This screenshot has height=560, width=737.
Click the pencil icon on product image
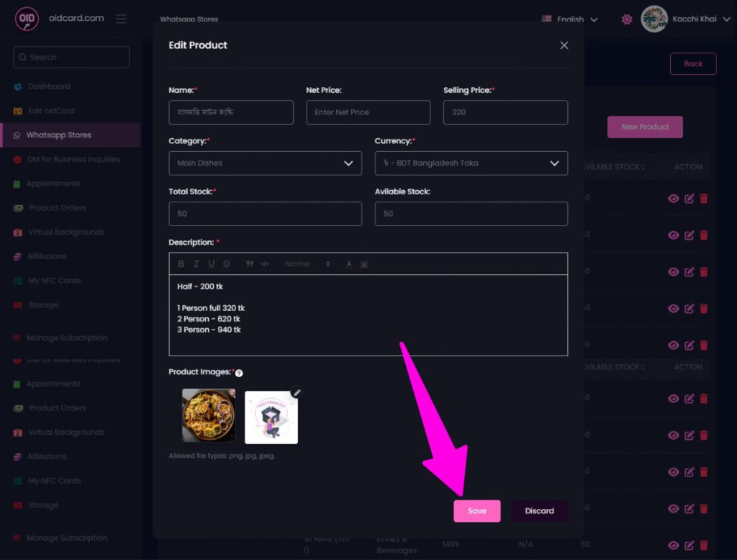[x=297, y=392]
